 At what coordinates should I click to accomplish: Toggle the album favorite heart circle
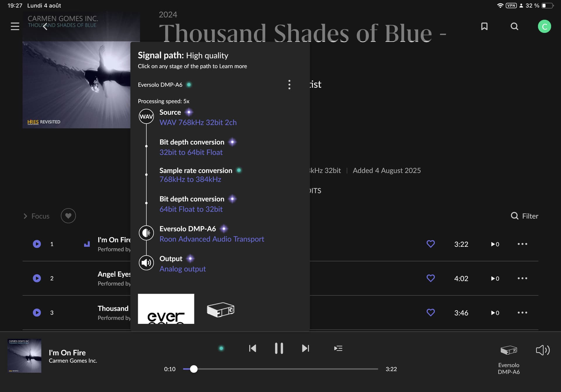point(68,216)
